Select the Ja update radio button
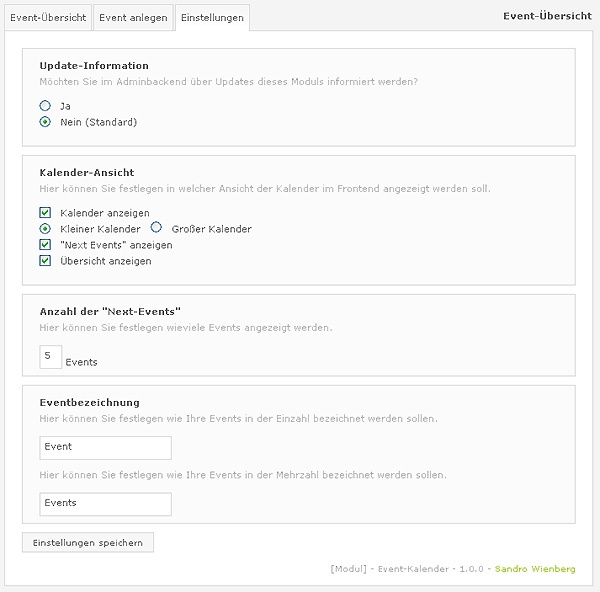The height and width of the screenshot is (592, 600). 45,105
